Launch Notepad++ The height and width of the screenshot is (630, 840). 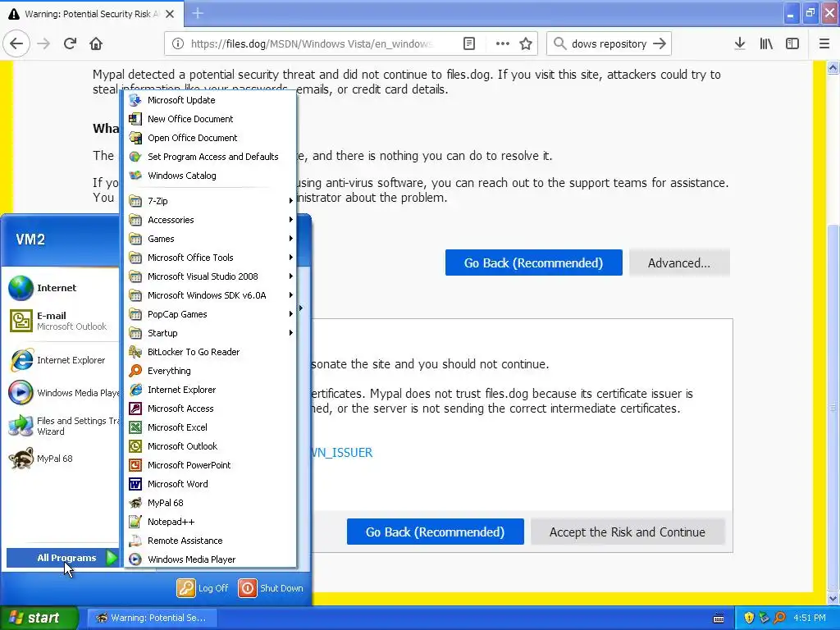tap(210, 522)
